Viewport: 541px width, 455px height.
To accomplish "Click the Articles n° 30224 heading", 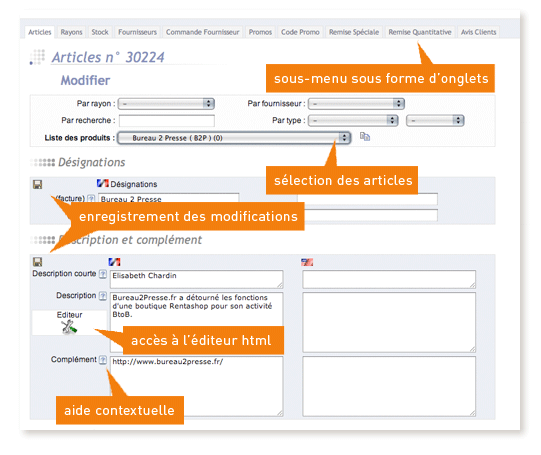I will [108, 57].
